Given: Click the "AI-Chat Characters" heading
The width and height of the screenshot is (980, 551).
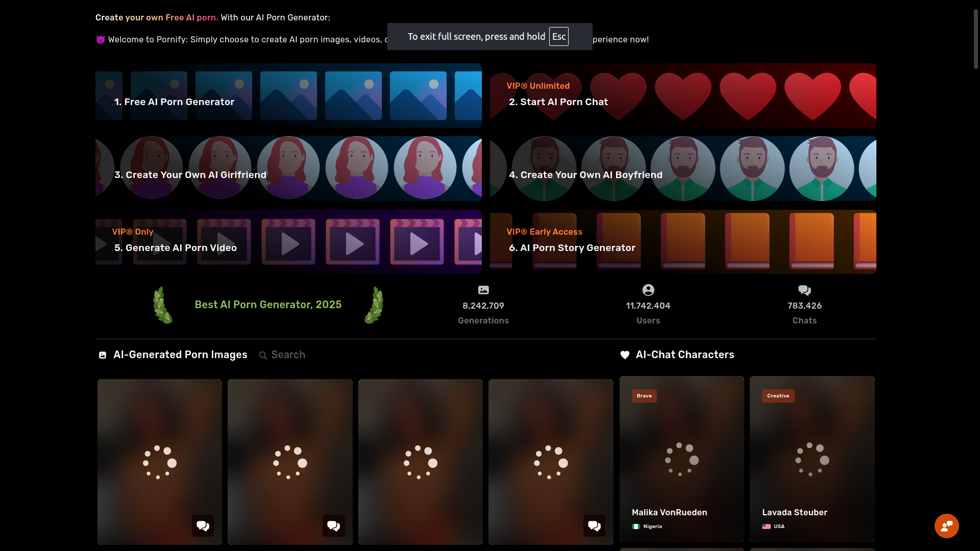Looking at the screenshot, I should click(x=685, y=355).
